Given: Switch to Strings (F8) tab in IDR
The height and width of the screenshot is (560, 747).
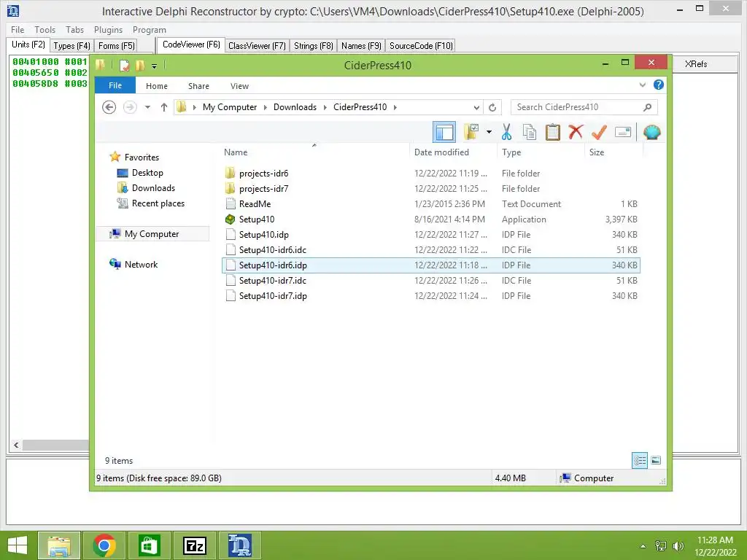Looking at the screenshot, I should click(x=313, y=46).
